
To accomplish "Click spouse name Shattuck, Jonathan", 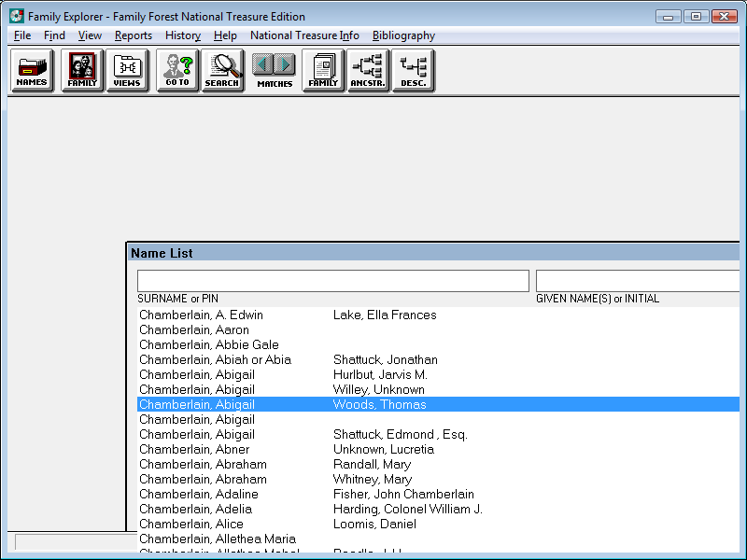I will click(x=386, y=359).
